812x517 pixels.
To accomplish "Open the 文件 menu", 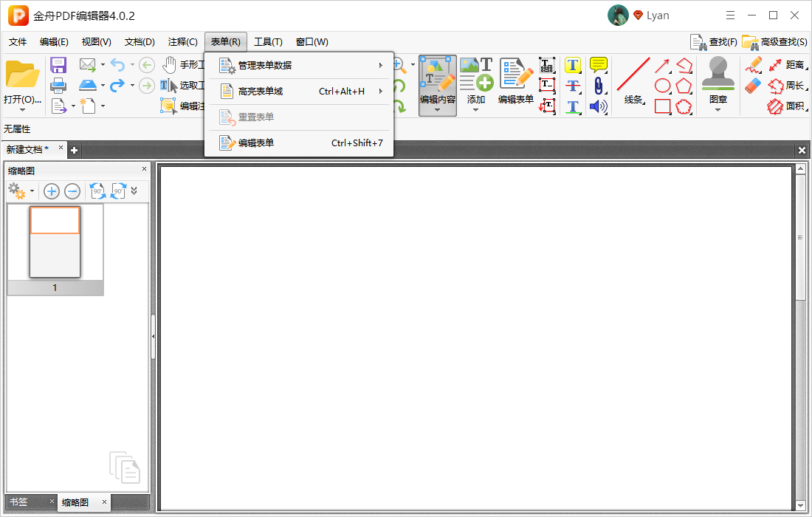I will point(18,42).
